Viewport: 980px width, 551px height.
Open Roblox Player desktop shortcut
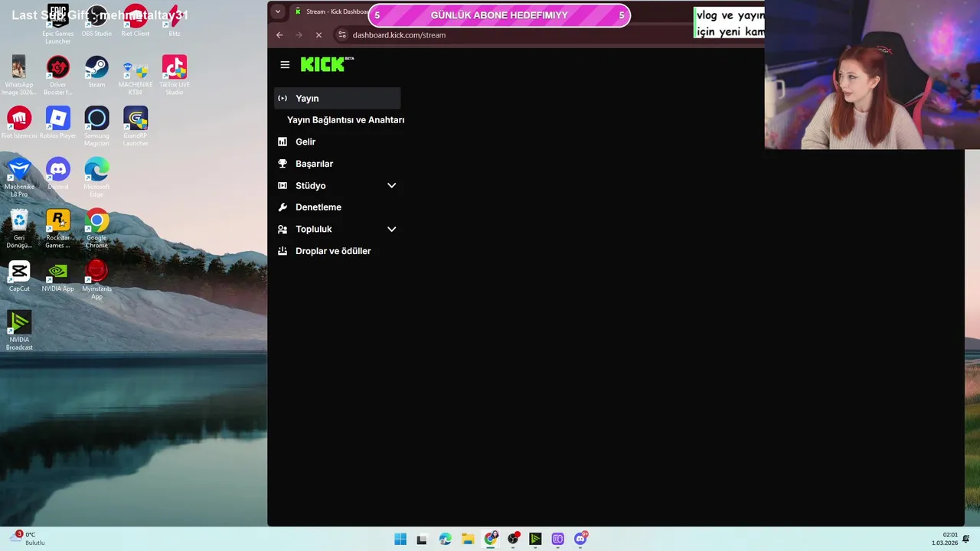coord(57,122)
